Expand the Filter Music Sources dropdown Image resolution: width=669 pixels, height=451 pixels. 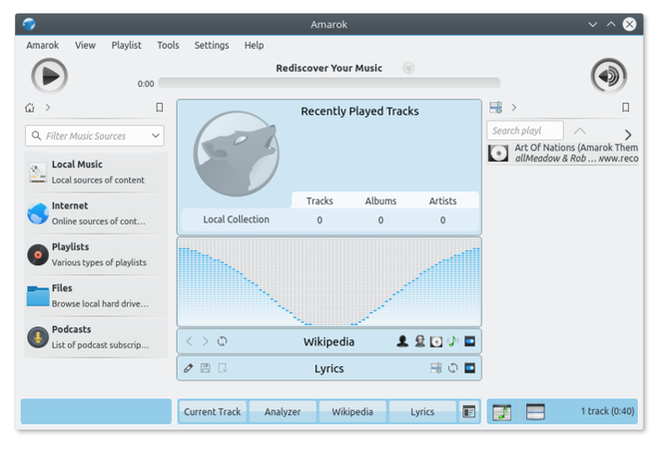click(156, 136)
